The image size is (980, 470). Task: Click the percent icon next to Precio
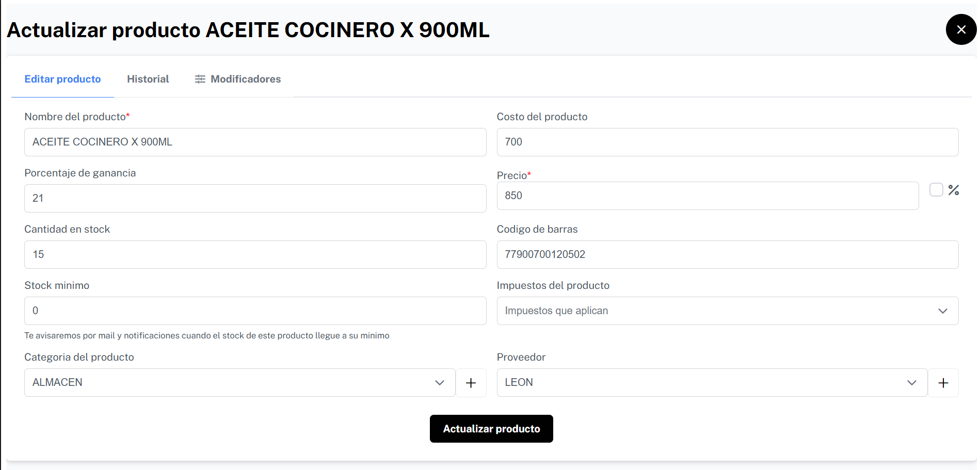953,190
